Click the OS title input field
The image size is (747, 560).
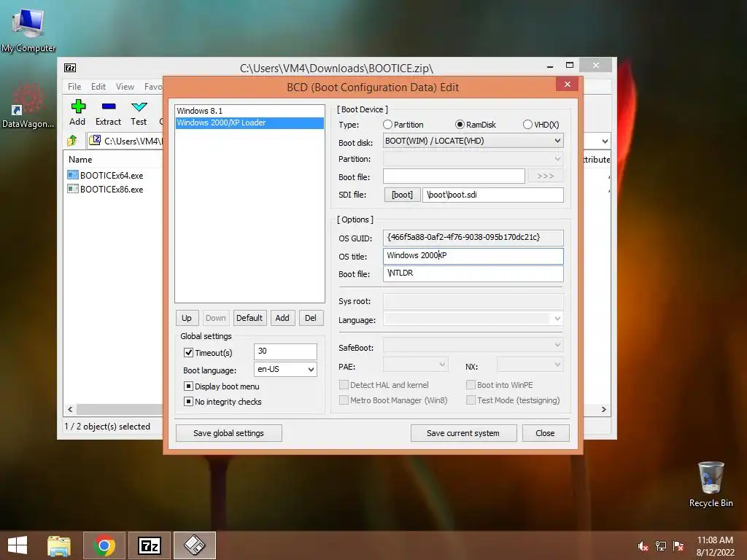[x=473, y=256]
